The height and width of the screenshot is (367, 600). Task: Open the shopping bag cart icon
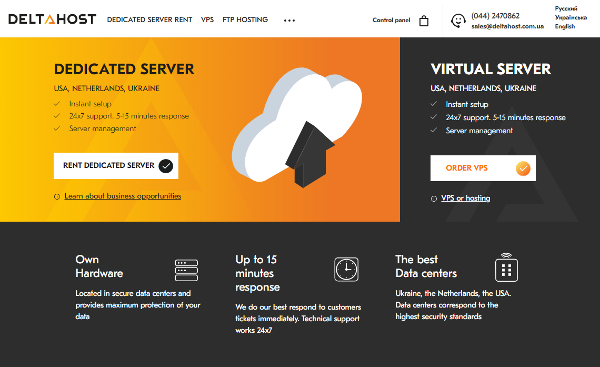click(424, 21)
